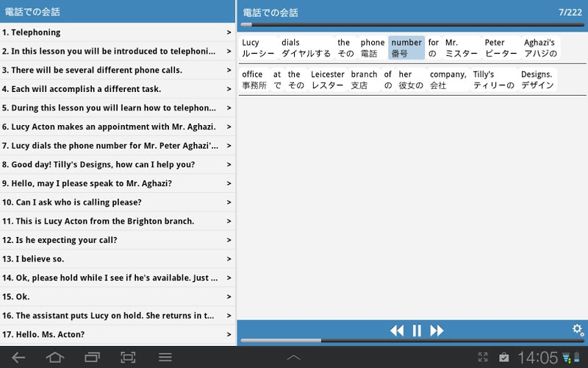Tap the word 'for' in the first line
The image size is (588, 368).
(x=434, y=48)
